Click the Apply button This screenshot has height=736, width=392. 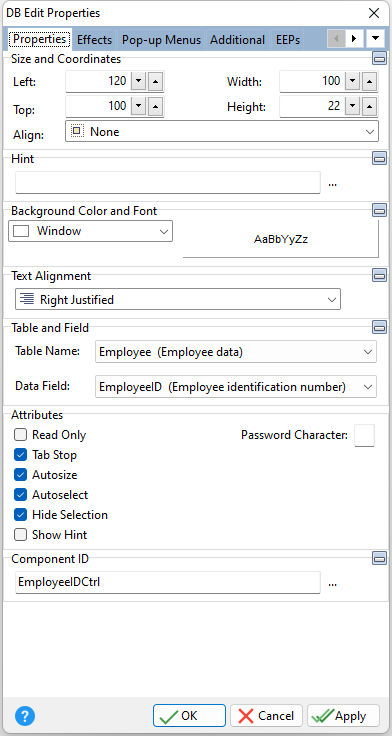344,716
